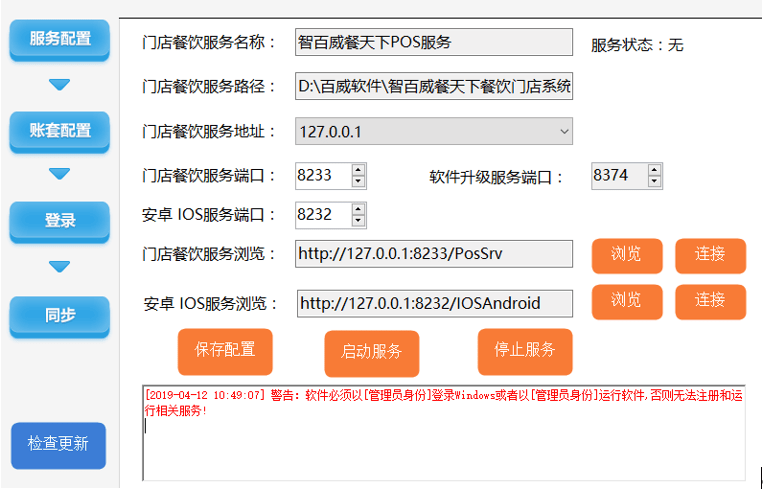Increase 安卓 IOS服务端口 8232 with up arrow

(x=358, y=209)
